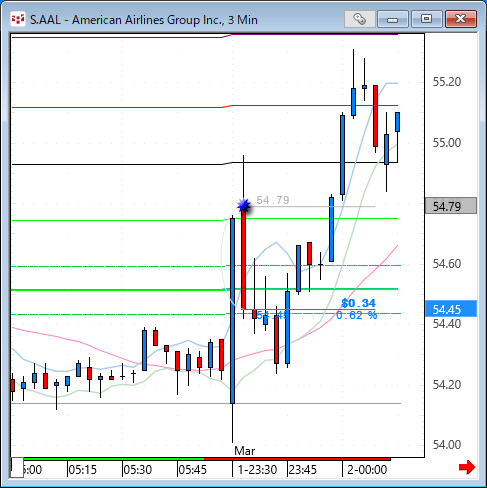
Task: Click the chart title S.AAL American Airlines
Action: click(144, 20)
